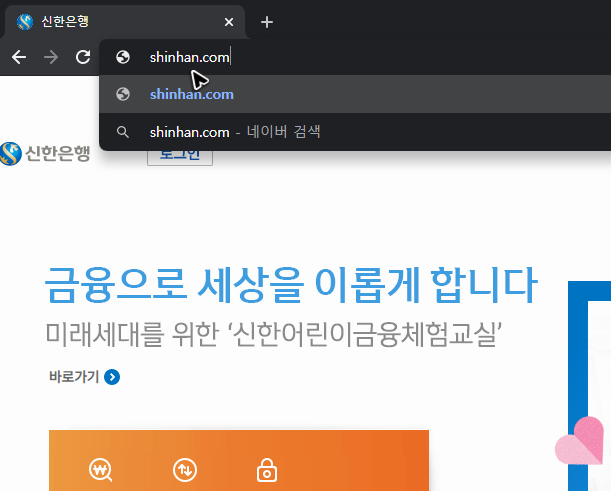Click the globe icon in the shinhan.com suggestion
611x491 pixels.
[x=123, y=94]
